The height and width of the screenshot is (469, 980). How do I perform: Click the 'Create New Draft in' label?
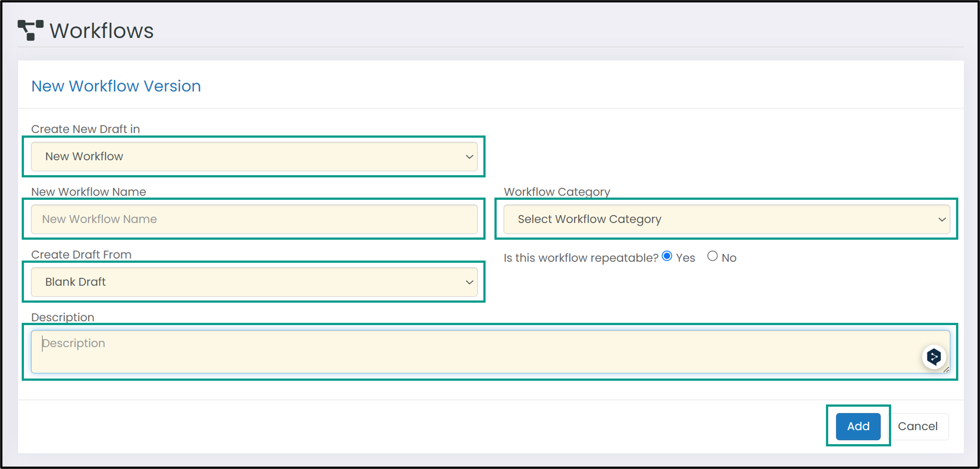(x=86, y=129)
